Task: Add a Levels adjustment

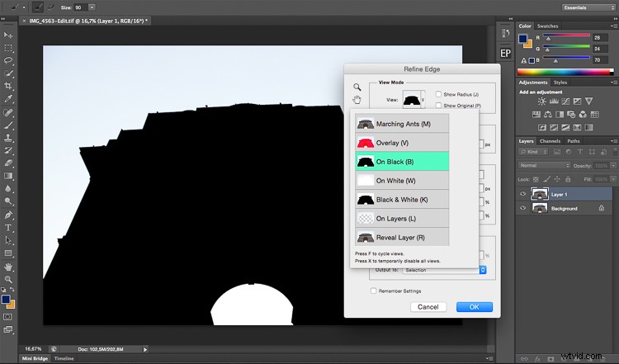Action: (x=554, y=102)
